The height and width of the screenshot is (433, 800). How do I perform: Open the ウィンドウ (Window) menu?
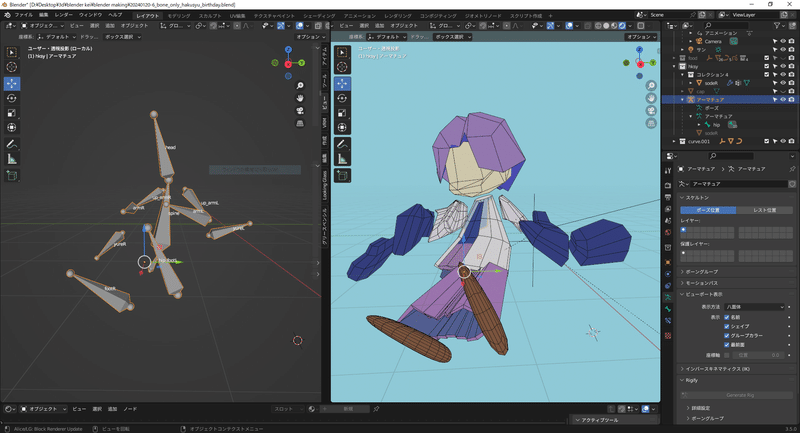coord(90,15)
